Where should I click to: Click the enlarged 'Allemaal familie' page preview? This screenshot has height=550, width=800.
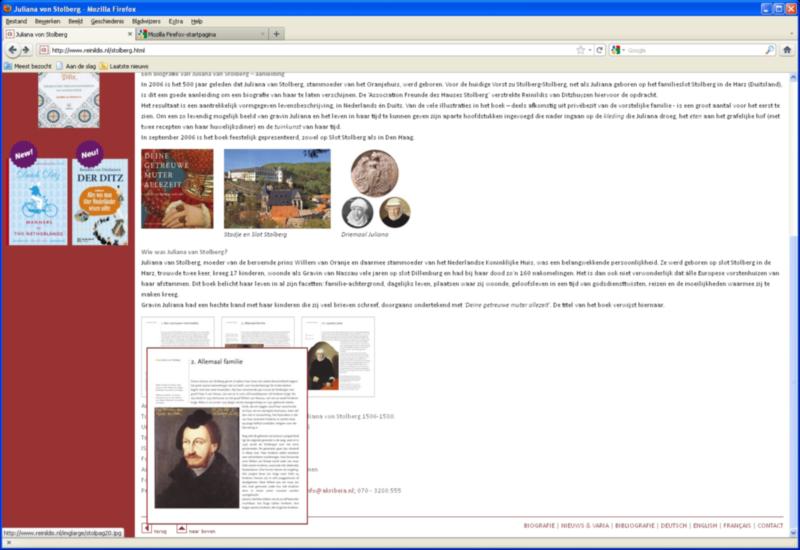click(227, 436)
